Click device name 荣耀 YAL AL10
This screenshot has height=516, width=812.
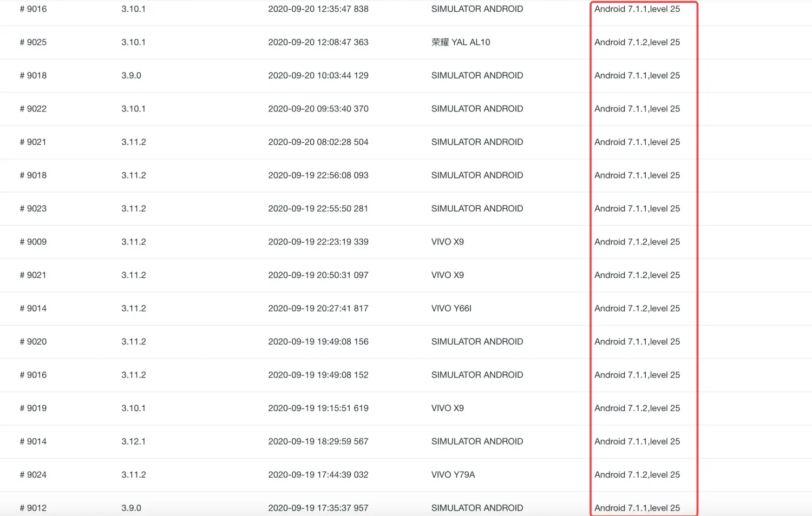click(x=461, y=42)
